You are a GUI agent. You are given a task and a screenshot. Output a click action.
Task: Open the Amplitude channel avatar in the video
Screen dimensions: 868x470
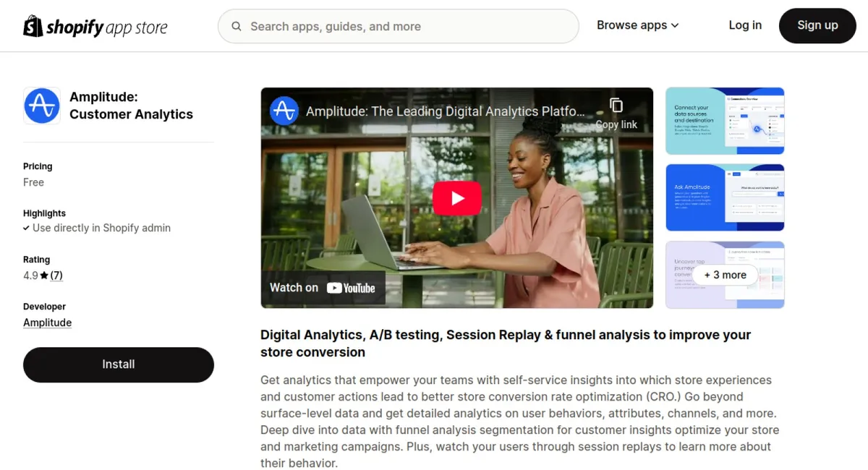284,111
